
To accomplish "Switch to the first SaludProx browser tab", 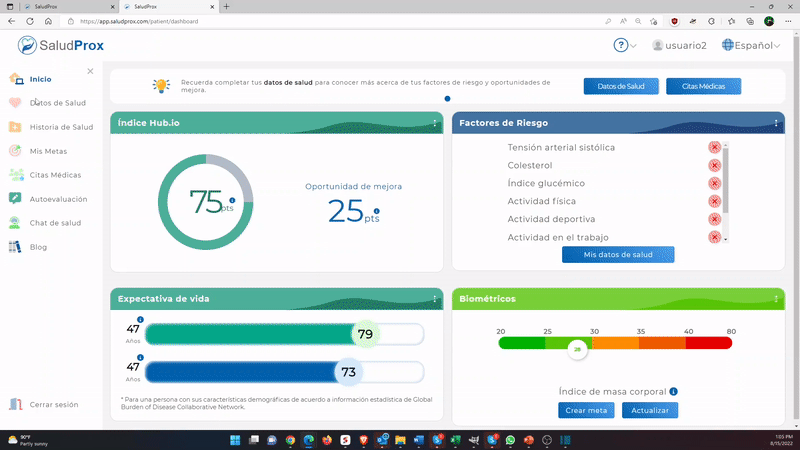I will [x=68, y=7].
